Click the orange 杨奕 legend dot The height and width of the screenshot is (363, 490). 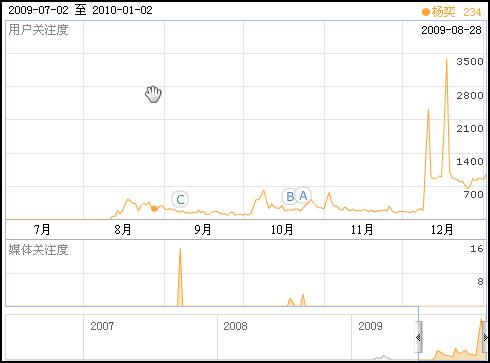click(x=426, y=12)
